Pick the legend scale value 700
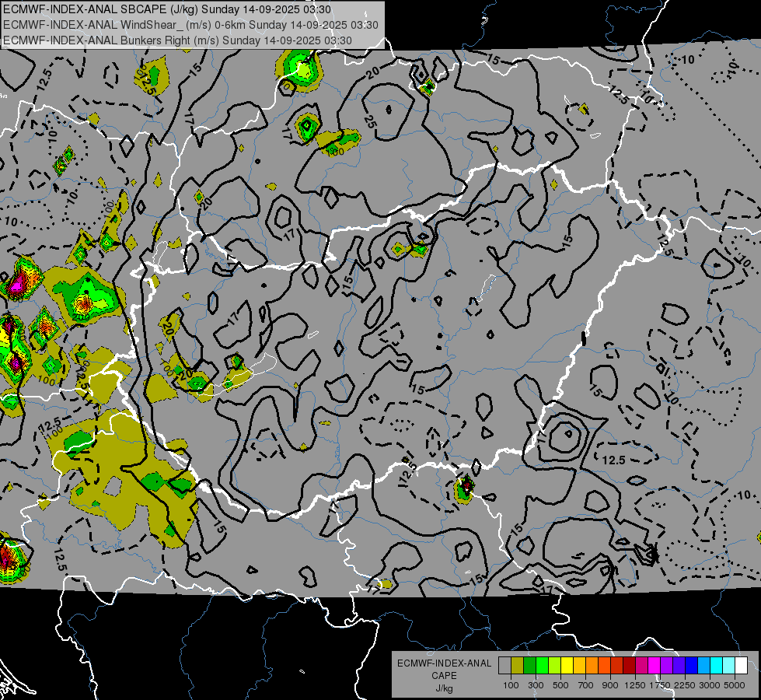The width and height of the screenshot is (761, 700). (586, 685)
